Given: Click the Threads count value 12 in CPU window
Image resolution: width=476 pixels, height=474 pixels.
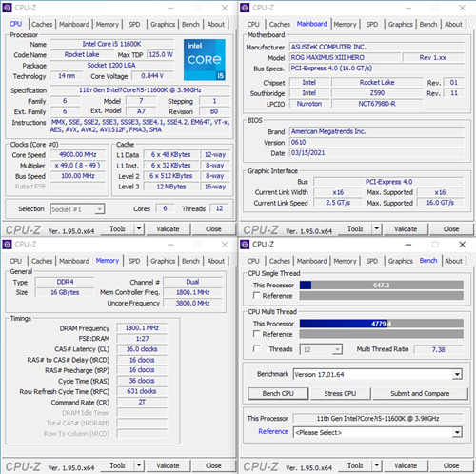Looking at the screenshot, I should [219, 208].
